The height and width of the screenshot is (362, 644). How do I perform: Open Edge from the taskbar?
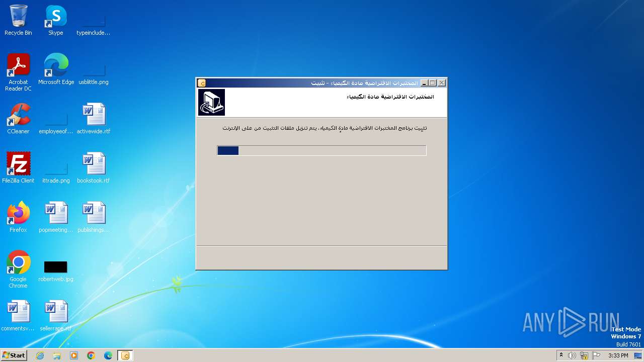[x=108, y=355]
